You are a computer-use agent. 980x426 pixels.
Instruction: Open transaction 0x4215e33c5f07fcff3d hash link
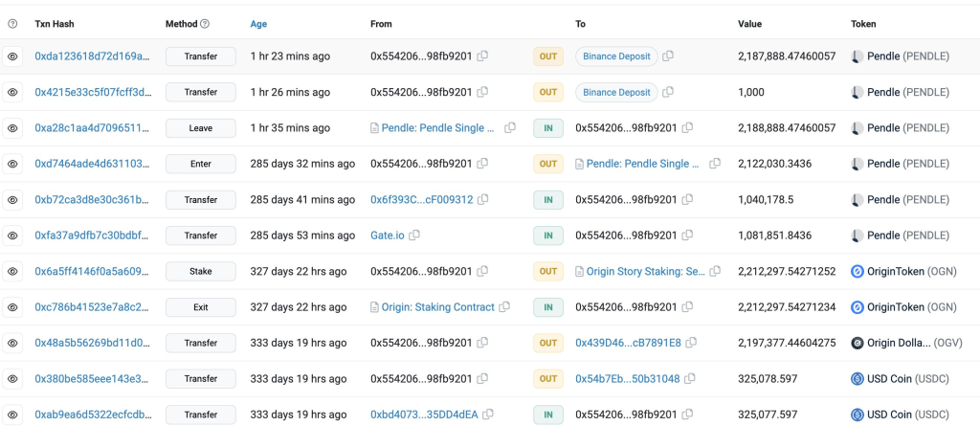[x=93, y=92]
